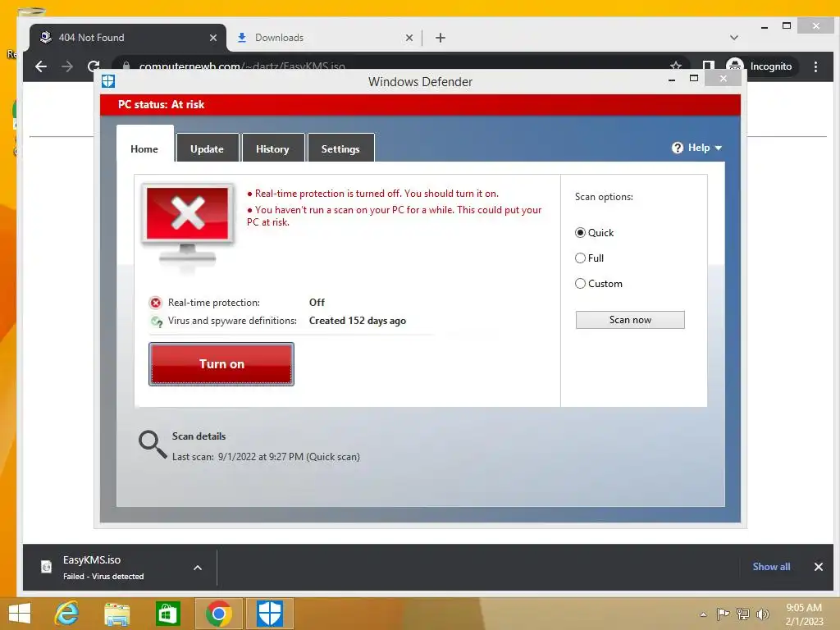
Task: Click 'Failed - Virus detected' text
Action: click(x=103, y=577)
